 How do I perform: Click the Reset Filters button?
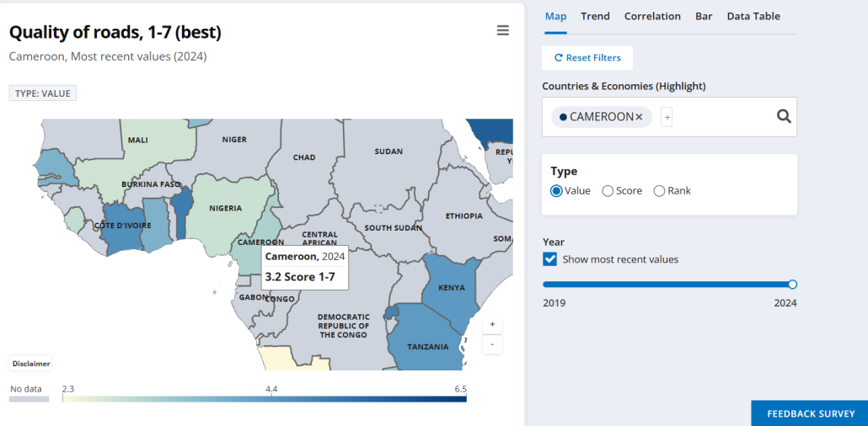point(587,58)
